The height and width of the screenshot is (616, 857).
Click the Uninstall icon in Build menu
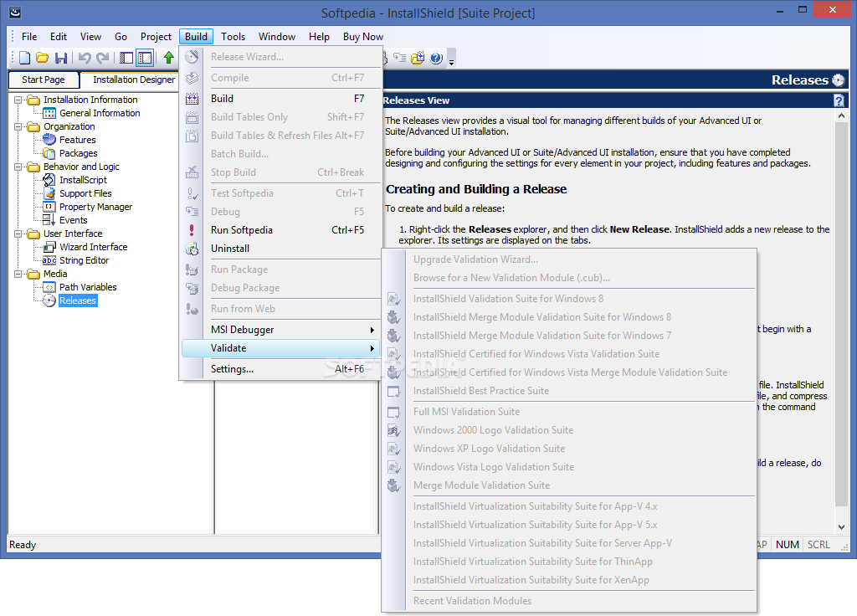(x=192, y=249)
